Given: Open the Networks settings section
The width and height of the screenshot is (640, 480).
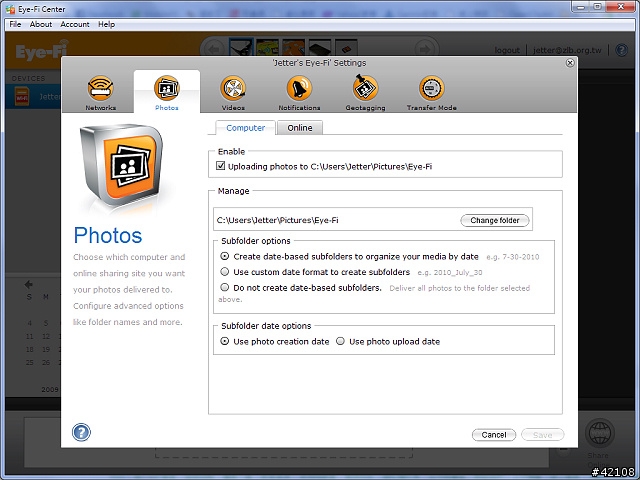Looking at the screenshot, I should coord(100,93).
